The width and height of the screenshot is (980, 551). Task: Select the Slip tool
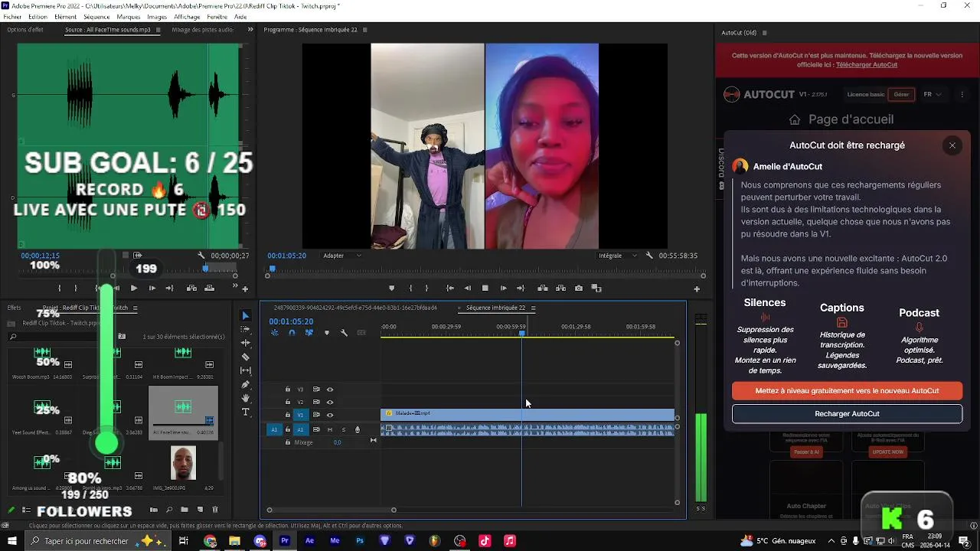point(245,370)
